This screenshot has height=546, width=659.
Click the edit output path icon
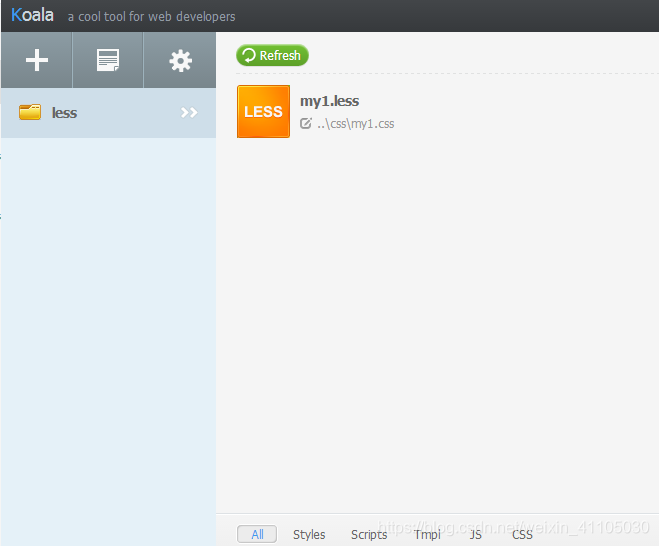click(306, 123)
